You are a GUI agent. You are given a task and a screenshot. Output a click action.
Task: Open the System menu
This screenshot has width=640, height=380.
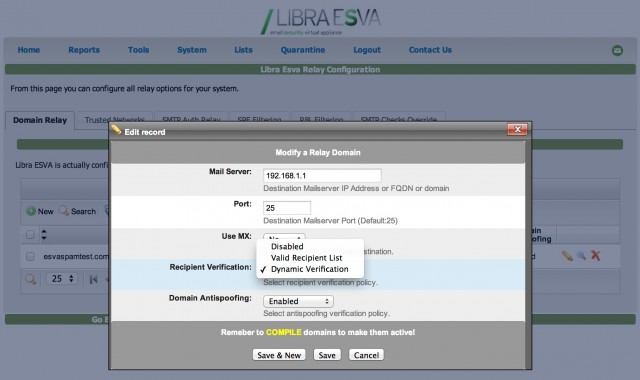point(192,50)
